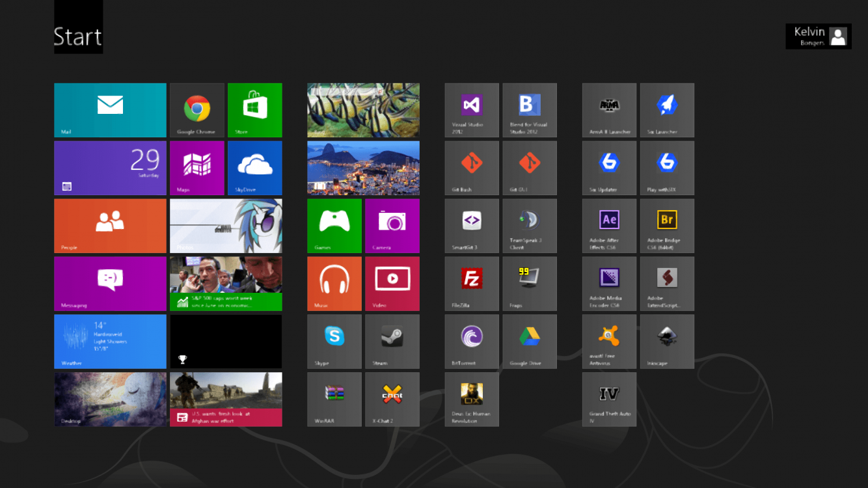The width and height of the screenshot is (868, 488).
Task: Launch Six Launcher tile
Action: coord(667,110)
